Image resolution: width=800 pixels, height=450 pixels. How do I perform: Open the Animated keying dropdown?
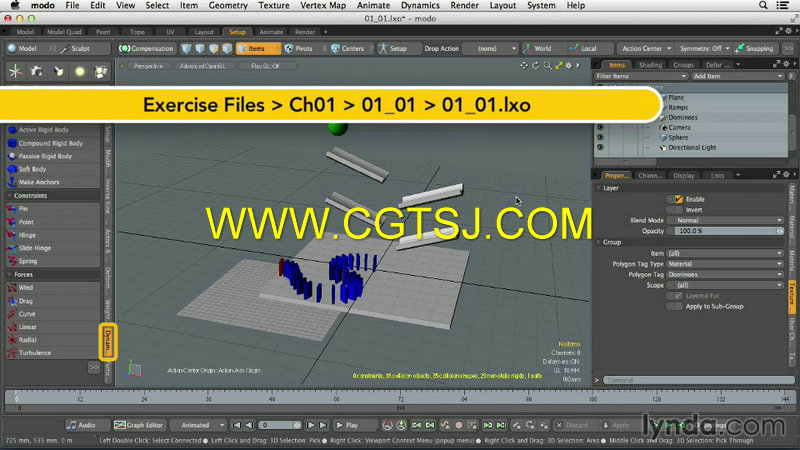point(197,425)
